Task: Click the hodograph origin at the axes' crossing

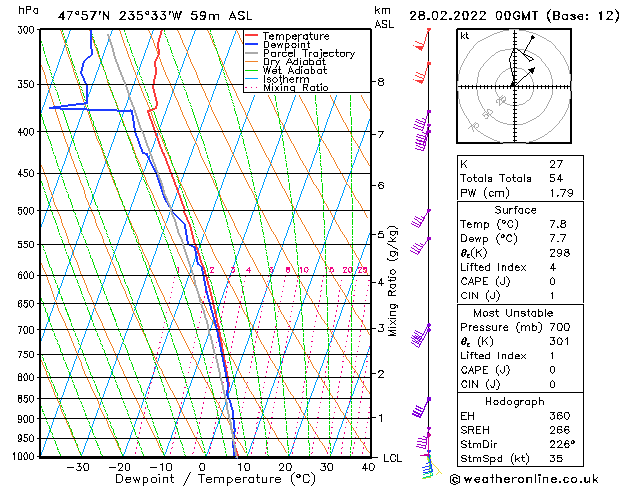Action: point(515,86)
